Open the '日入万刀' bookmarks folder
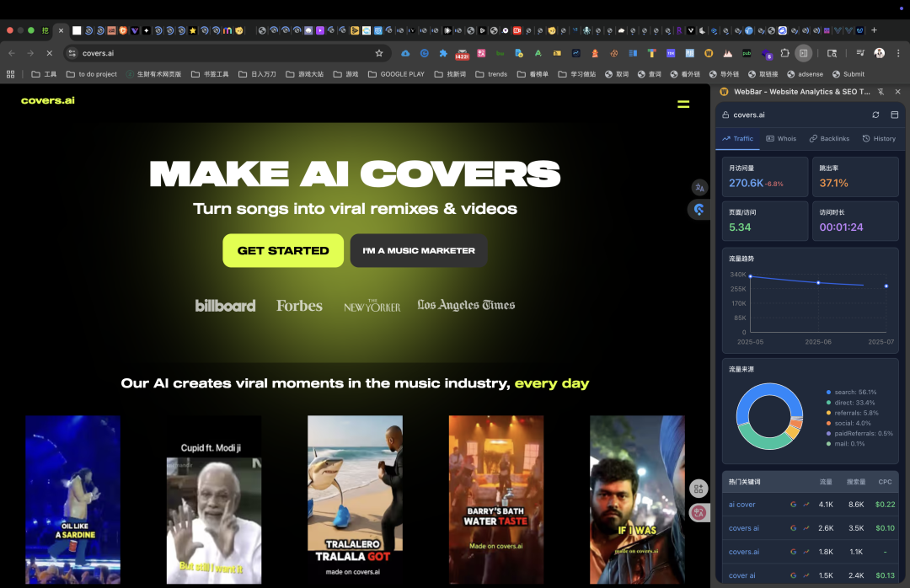The image size is (910, 588). pyautogui.click(x=257, y=74)
